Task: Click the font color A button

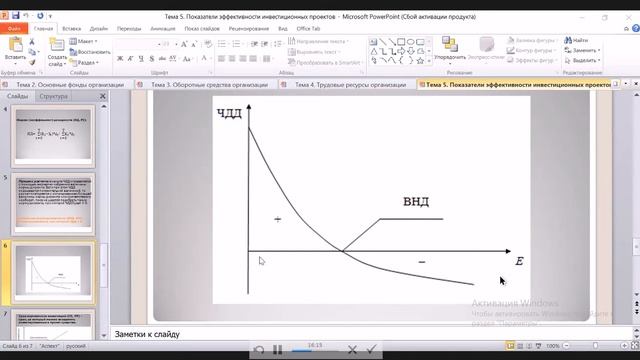Action: (204, 58)
